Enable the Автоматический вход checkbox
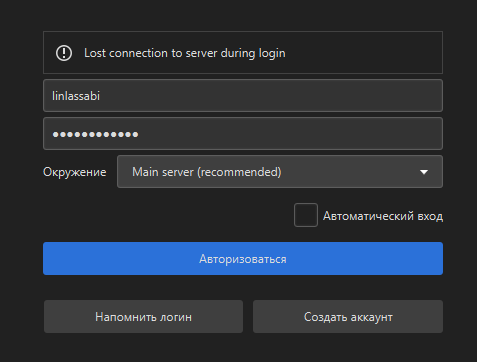The width and height of the screenshot is (477, 362). coord(306,215)
